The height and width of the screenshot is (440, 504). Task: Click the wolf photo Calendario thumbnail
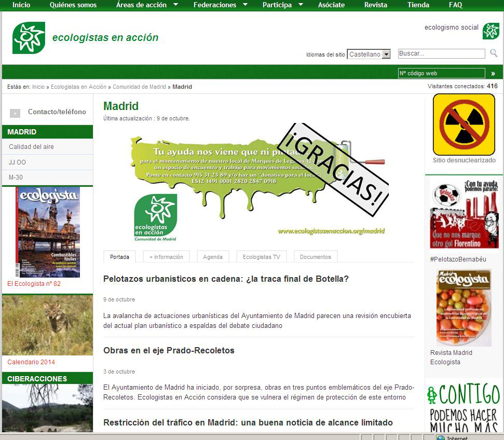pos(48,325)
